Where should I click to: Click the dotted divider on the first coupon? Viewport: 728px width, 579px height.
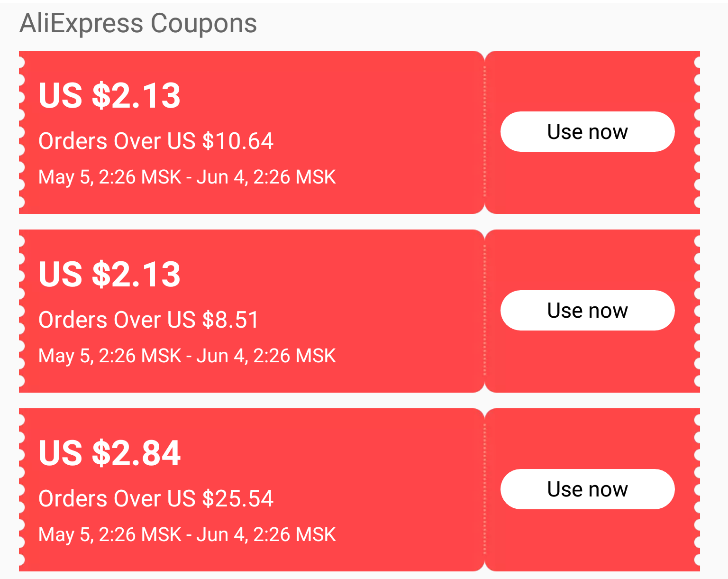pos(484,132)
